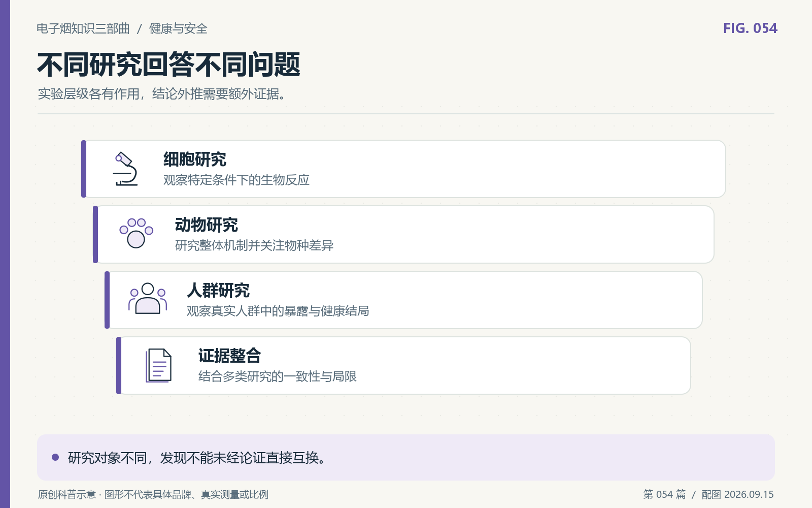Click the text 观察特定条件下的生物反应
812x508 pixels.
coord(236,180)
